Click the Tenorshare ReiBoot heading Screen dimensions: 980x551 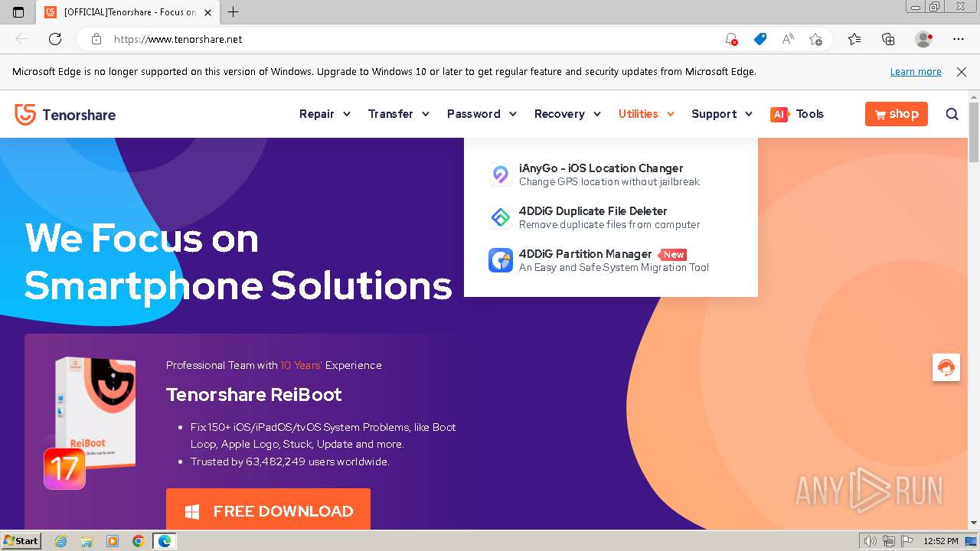[x=254, y=395]
